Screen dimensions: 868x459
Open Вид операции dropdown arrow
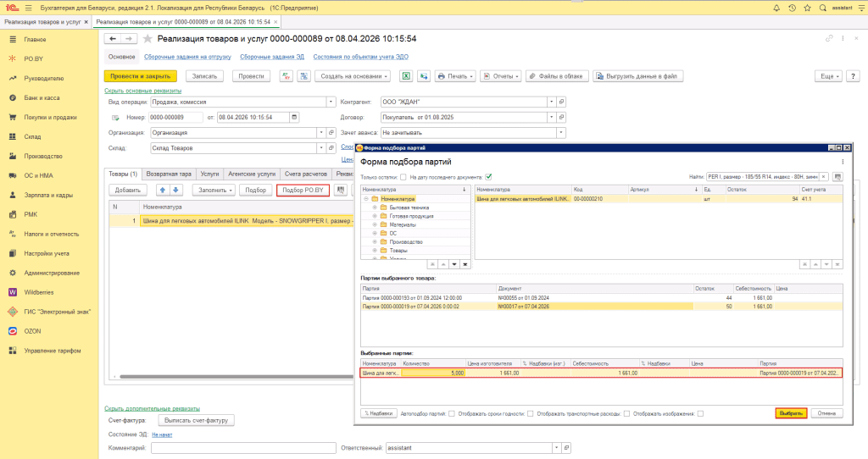pos(331,102)
